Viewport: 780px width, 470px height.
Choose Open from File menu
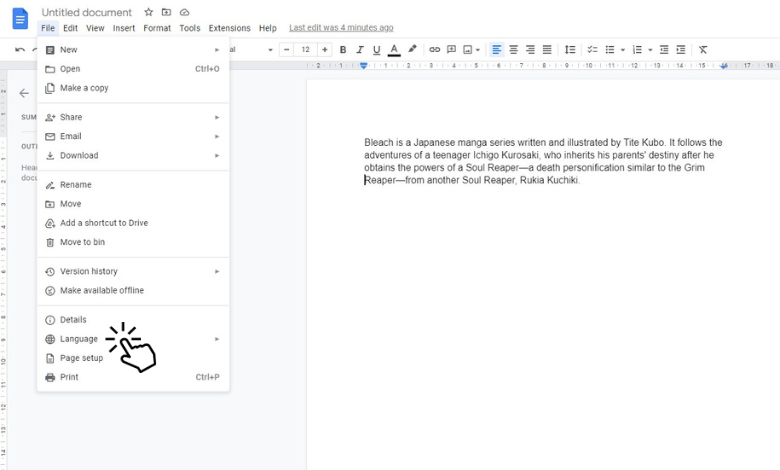click(x=133, y=69)
